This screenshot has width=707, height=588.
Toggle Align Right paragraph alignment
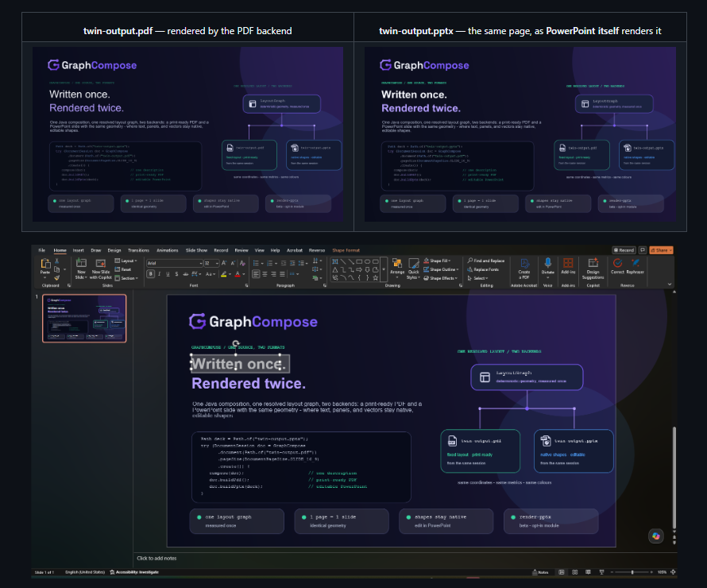tap(273, 273)
